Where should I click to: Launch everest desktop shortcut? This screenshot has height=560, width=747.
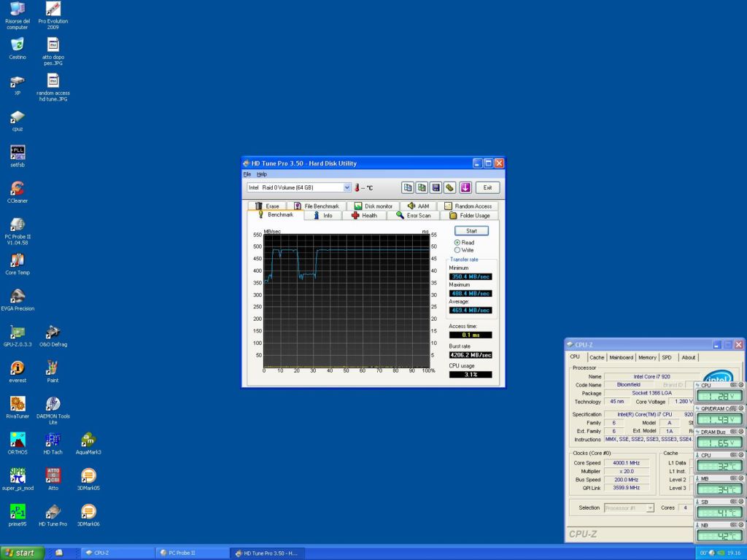tap(18, 371)
